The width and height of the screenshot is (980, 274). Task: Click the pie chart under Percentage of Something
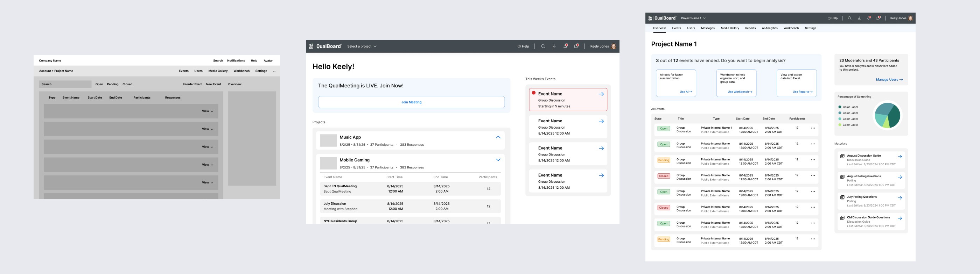tap(887, 115)
